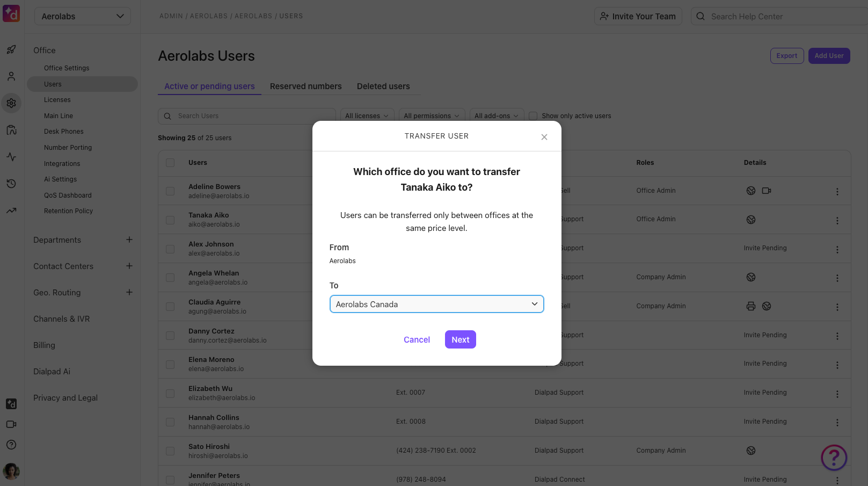
Task: Open row menu for Tanaka Aiko
Action: (837, 221)
